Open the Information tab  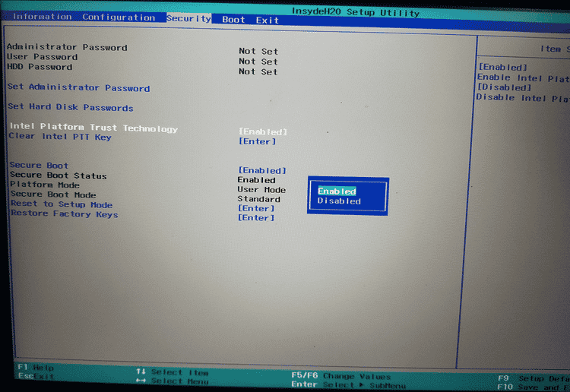click(x=42, y=17)
